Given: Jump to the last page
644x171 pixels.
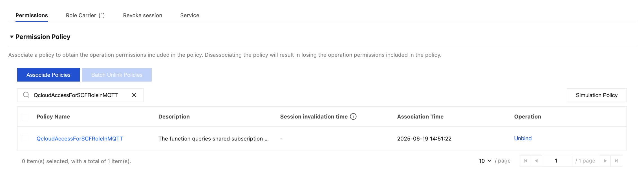Looking at the screenshot, I should point(616,161).
